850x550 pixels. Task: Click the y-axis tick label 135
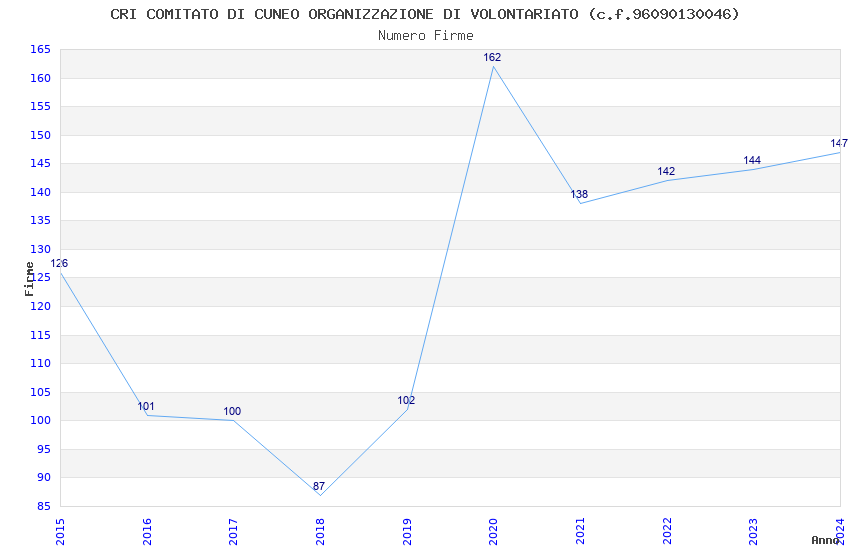[x=40, y=221]
